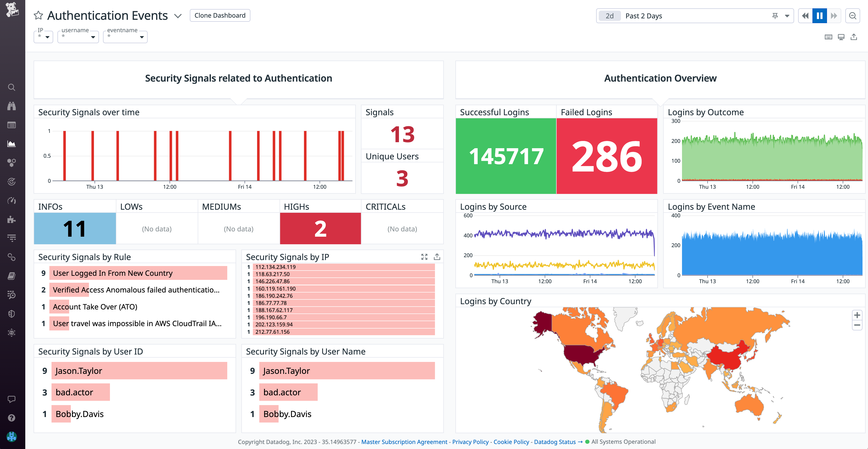Open the Search icon in the sidebar
This screenshot has height=449, width=868.
tap(12, 87)
